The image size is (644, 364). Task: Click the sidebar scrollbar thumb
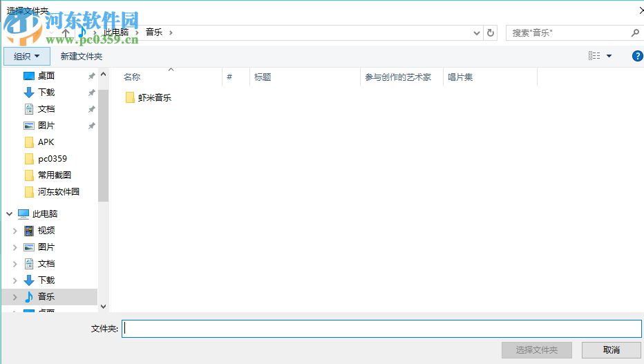tap(104, 145)
